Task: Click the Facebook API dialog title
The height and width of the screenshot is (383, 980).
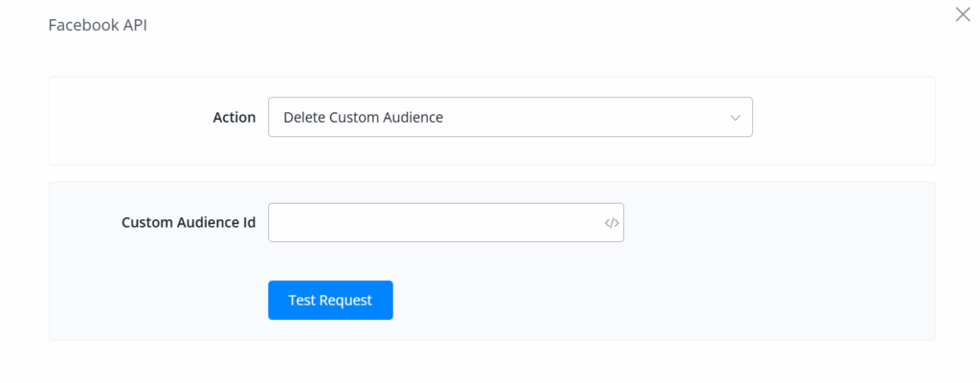Action: pyautogui.click(x=98, y=25)
